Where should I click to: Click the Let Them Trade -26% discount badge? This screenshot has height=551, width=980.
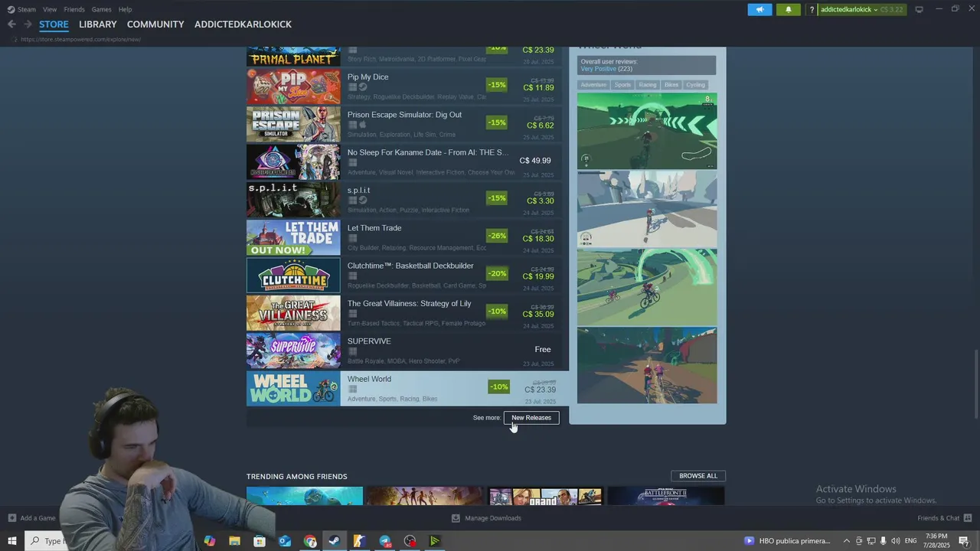498,236
